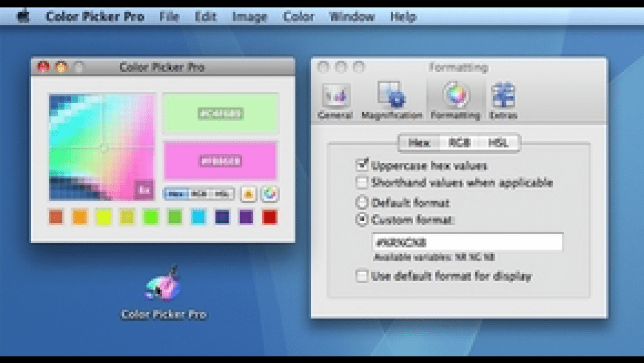Choose HSL segment in picker window
The image size is (644, 363).
pyautogui.click(x=222, y=194)
